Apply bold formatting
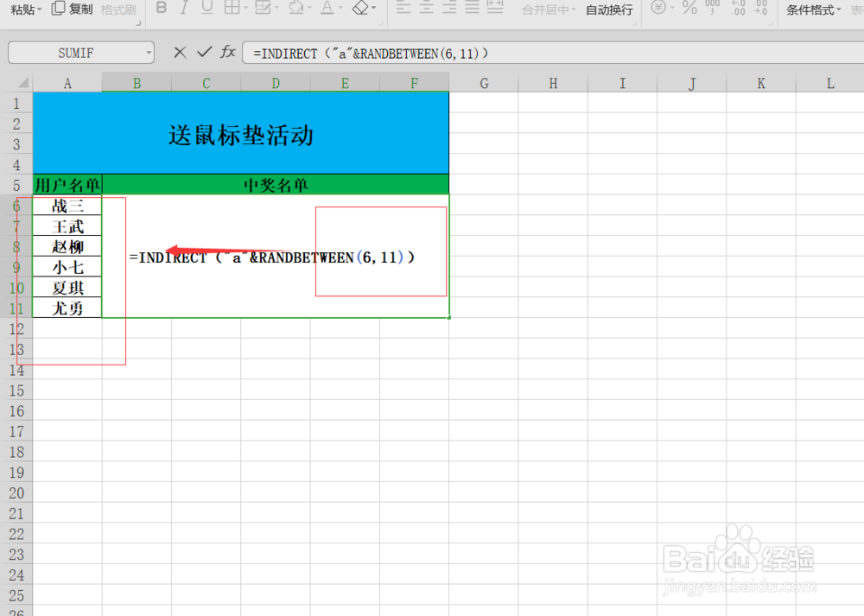Viewport: 864px width, 616px height. coord(162,10)
